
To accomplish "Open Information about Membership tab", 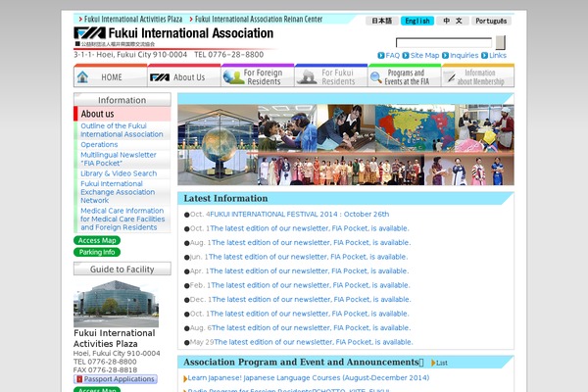I will (x=478, y=75).
